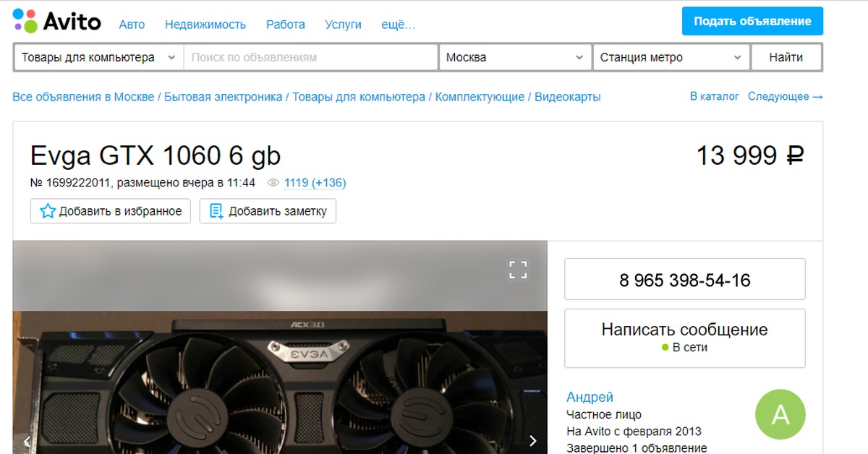
Task: Click the Написать сообщение button
Action: tap(685, 338)
